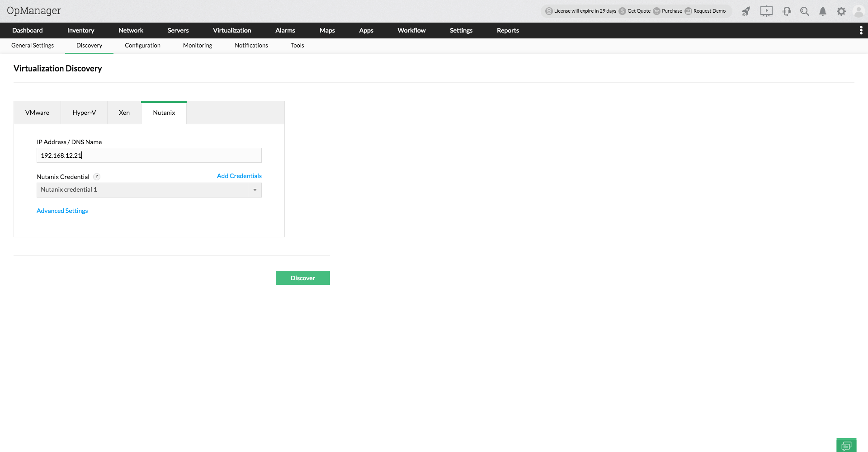Click the Nutanix Credential help icon
The height and width of the screenshot is (452, 868).
pos(97,177)
